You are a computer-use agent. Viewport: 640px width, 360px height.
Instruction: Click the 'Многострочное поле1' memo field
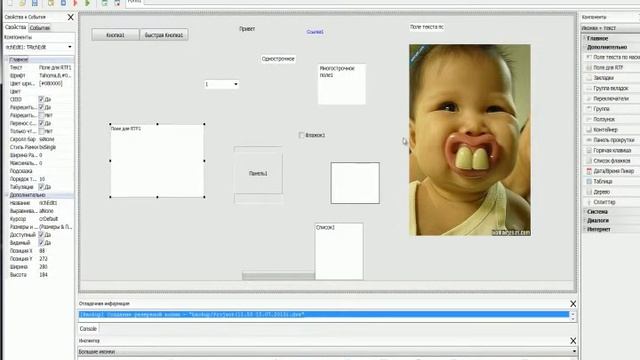pos(342,84)
